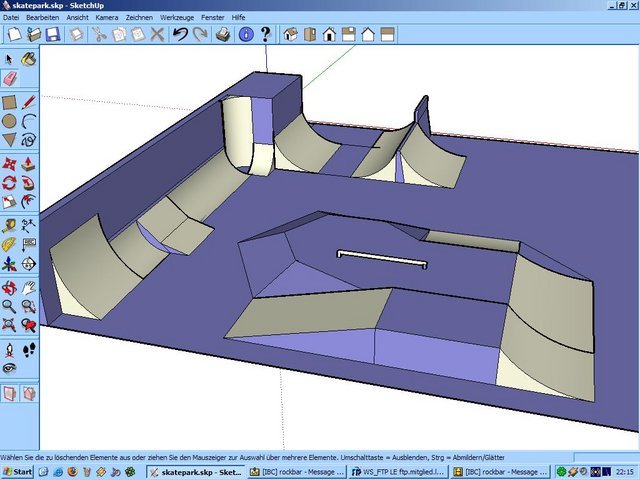Open the Fenster menu
Screen dimensions: 640x480
click(x=213, y=18)
